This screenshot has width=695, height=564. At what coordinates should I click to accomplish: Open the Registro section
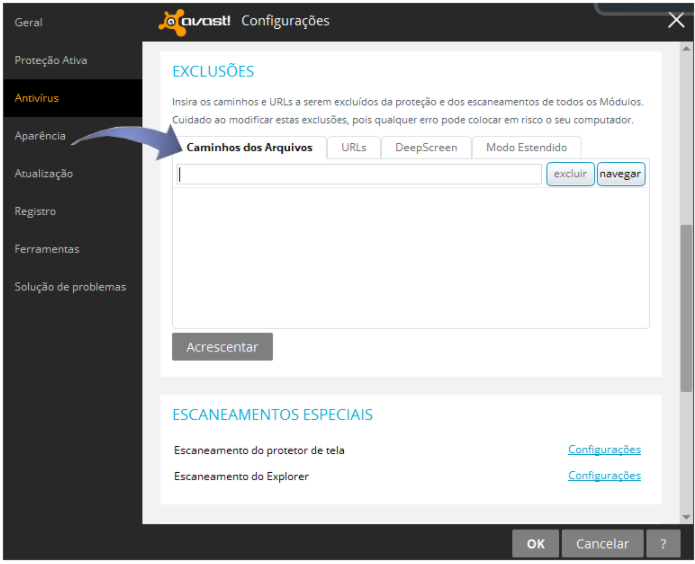[35, 211]
